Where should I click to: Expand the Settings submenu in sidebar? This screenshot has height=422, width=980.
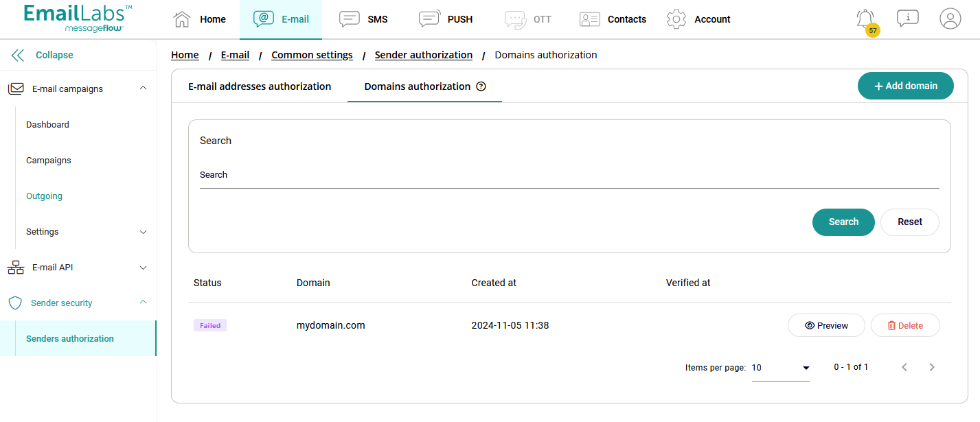point(143,232)
